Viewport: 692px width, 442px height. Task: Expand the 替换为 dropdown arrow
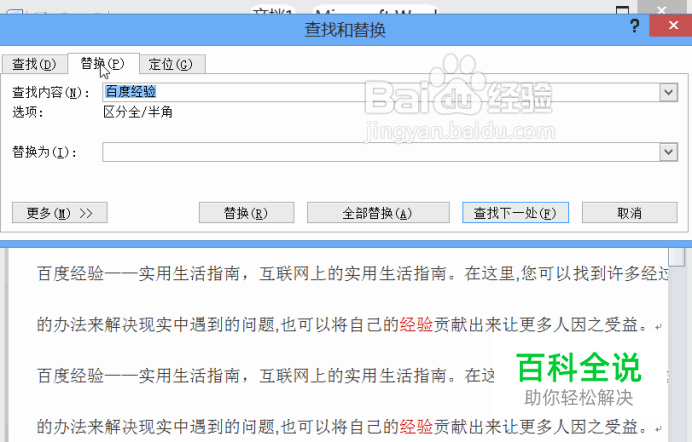click(x=669, y=152)
